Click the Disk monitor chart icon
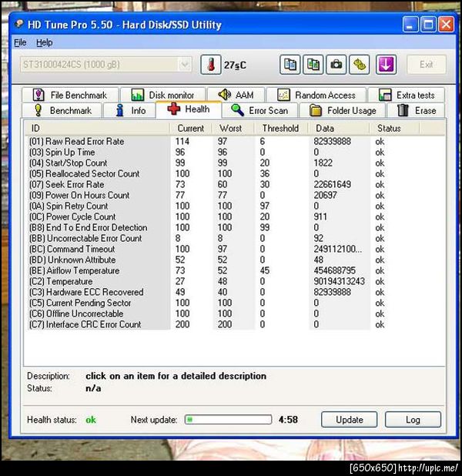Image resolution: width=462 pixels, height=476 pixels. tap(138, 95)
